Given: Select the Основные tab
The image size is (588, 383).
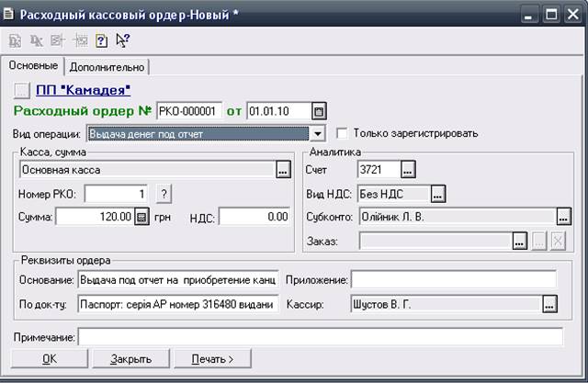Looking at the screenshot, I should pos(34,66).
